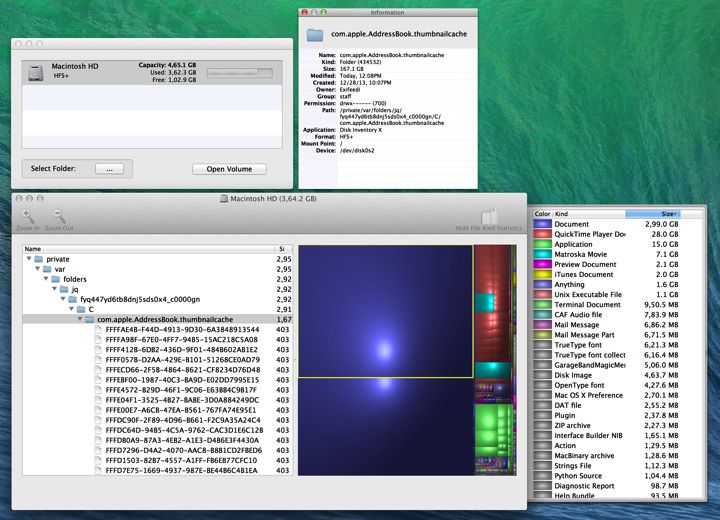Click the disk usage bar for Macintosh HD
Image resolution: width=720 pixels, height=520 pixels.
pyautogui.click(x=240, y=73)
